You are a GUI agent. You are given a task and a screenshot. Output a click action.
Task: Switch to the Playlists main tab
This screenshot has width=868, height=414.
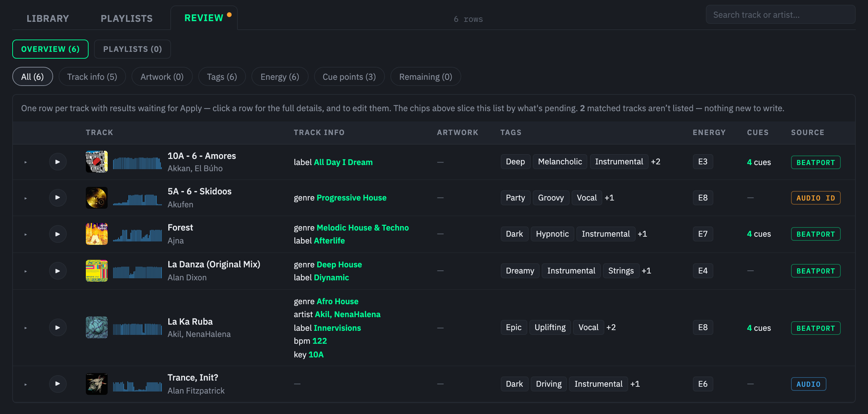[x=127, y=19]
